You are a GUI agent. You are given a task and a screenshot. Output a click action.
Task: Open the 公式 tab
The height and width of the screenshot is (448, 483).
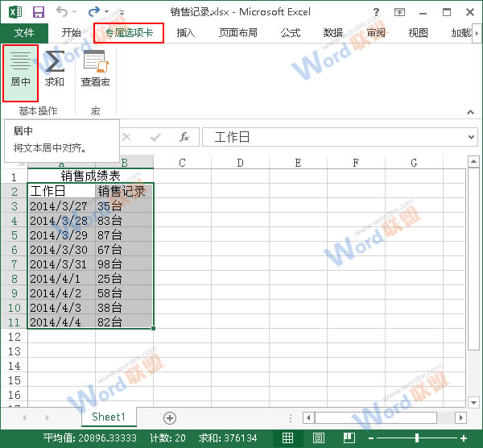coord(290,33)
